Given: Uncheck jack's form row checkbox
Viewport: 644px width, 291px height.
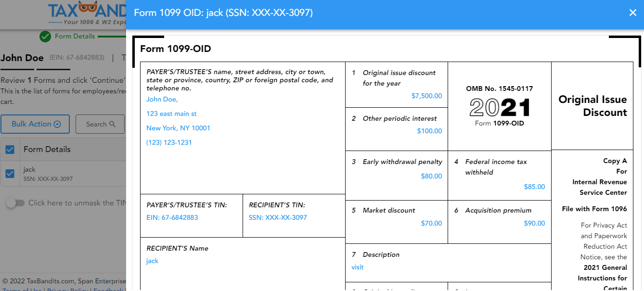Looking at the screenshot, I should pos(10,174).
